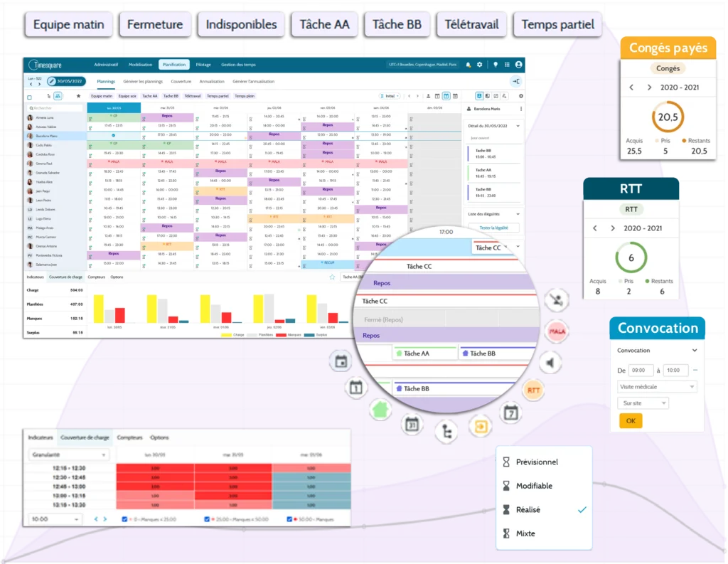Click the calendar 7 week icon
The width and height of the screenshot is (728, 564).
[511, 413]
